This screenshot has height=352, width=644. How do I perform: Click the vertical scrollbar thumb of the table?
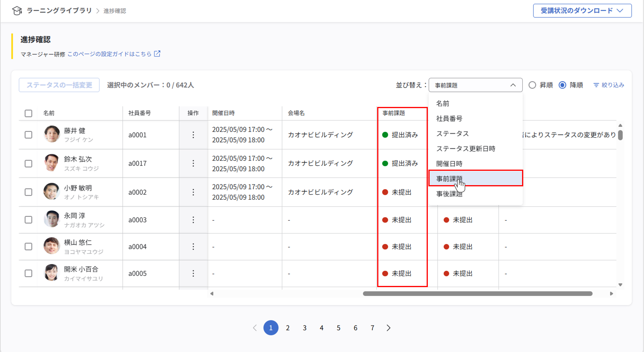point(620,135)
